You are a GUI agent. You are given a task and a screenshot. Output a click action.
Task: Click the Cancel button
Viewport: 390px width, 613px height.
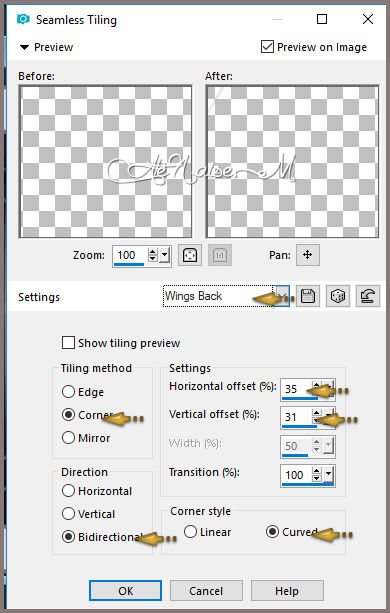click(206, 591)
